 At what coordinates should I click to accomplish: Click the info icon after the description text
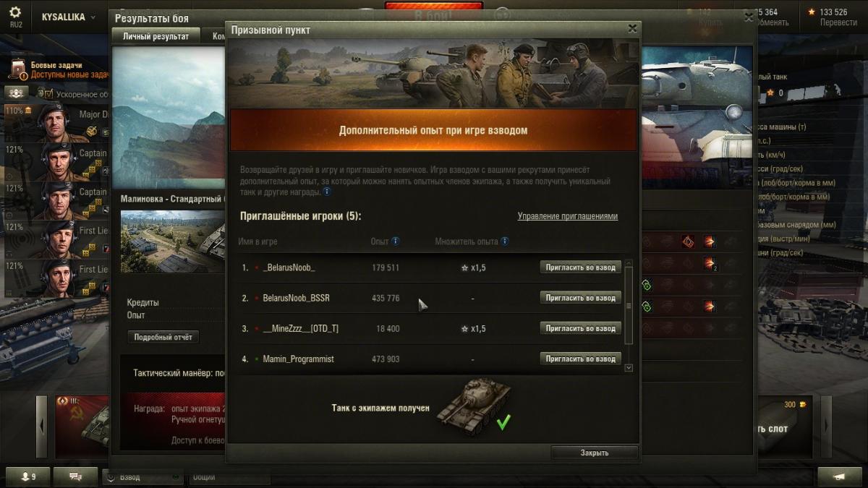[x=327, y=192]
